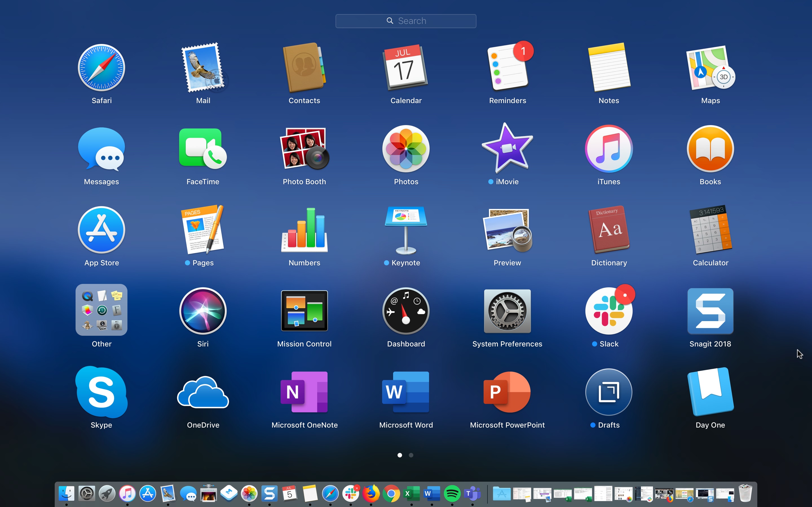Launch FaceTime
Image resolution: width=812 pixels, height=507 pixels.
click(203, 149)
